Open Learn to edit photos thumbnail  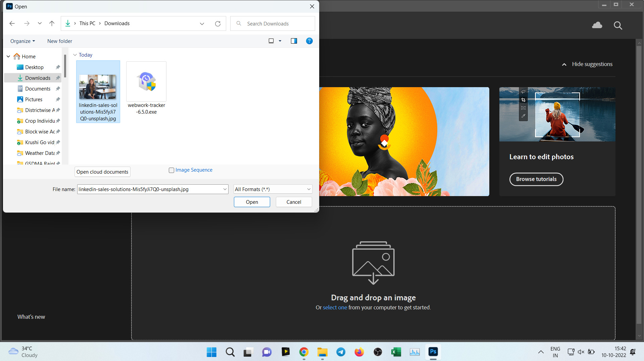[x=557, y=114]
